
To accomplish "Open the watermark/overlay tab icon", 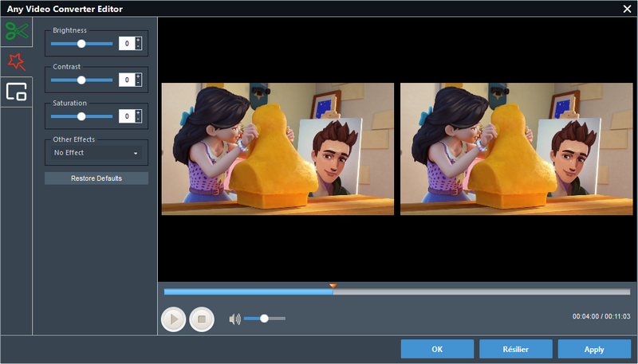I will click(x=17, y=92).
